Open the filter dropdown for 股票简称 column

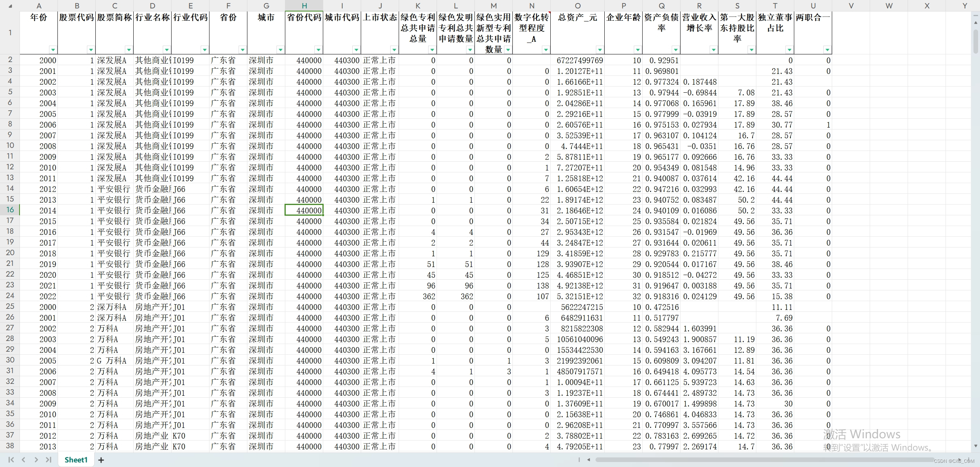pyautogui.click(x=129, y=50)
